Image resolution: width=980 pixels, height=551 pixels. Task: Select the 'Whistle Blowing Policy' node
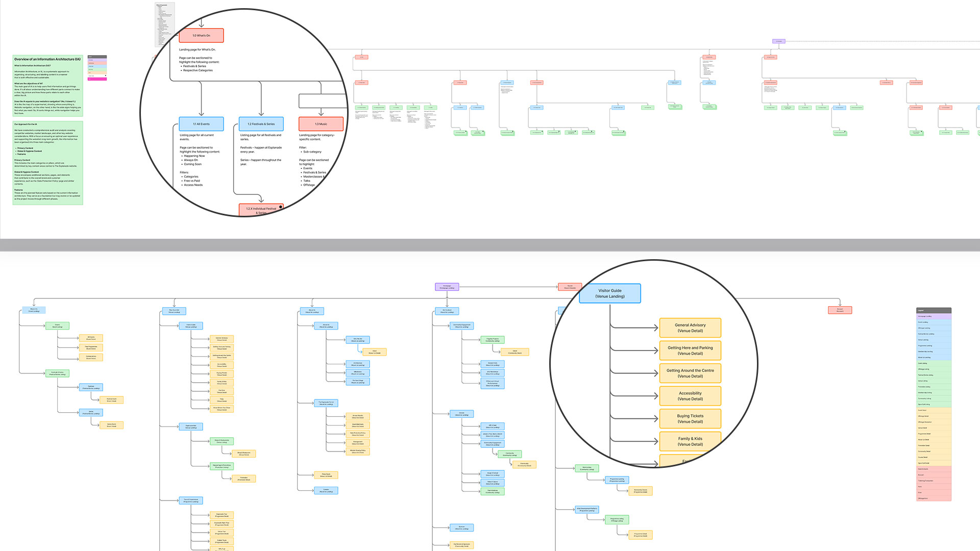(x=358, y=451)
